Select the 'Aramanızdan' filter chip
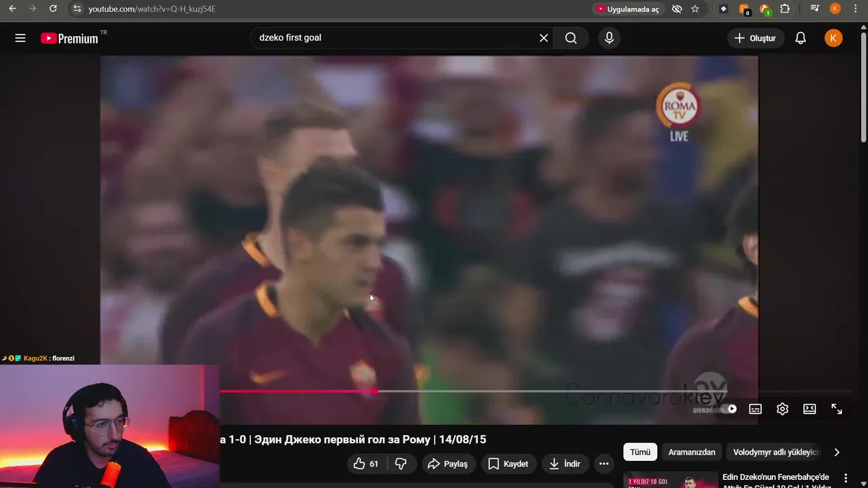This screenshot has width=868, height=488. [692, 452]
